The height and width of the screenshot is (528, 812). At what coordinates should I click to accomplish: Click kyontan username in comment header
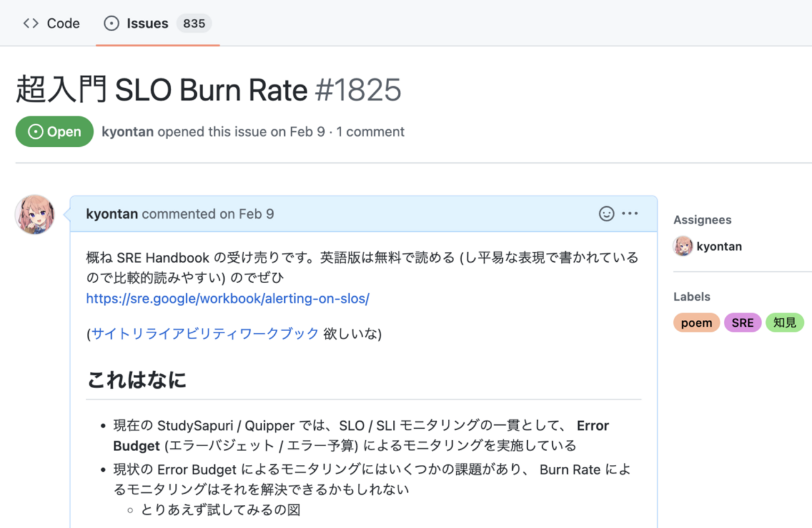tap(112, 214)
